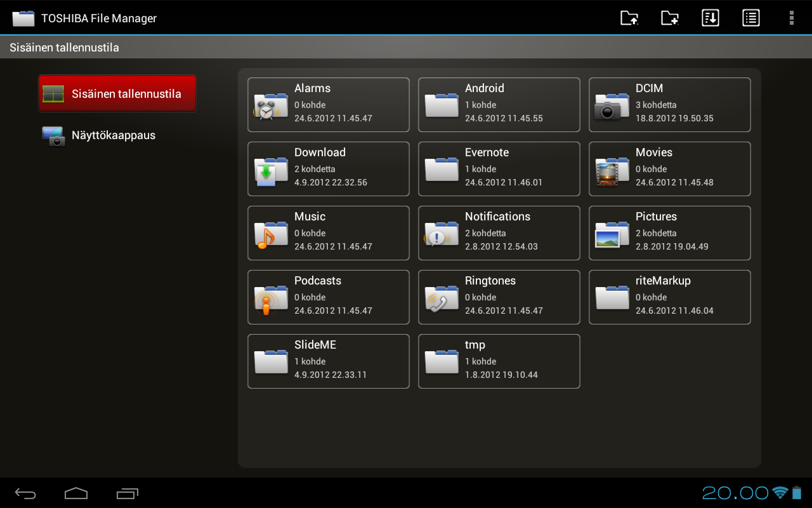The width and height of the screenshot is (812, 508).
Task: Tap the 20.00 clock in status bar
Action: click(x=736, y=493)
